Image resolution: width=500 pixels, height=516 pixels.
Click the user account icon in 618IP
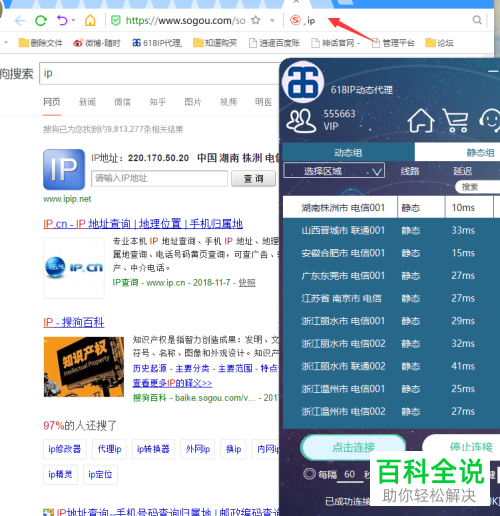tap(301, 121)
